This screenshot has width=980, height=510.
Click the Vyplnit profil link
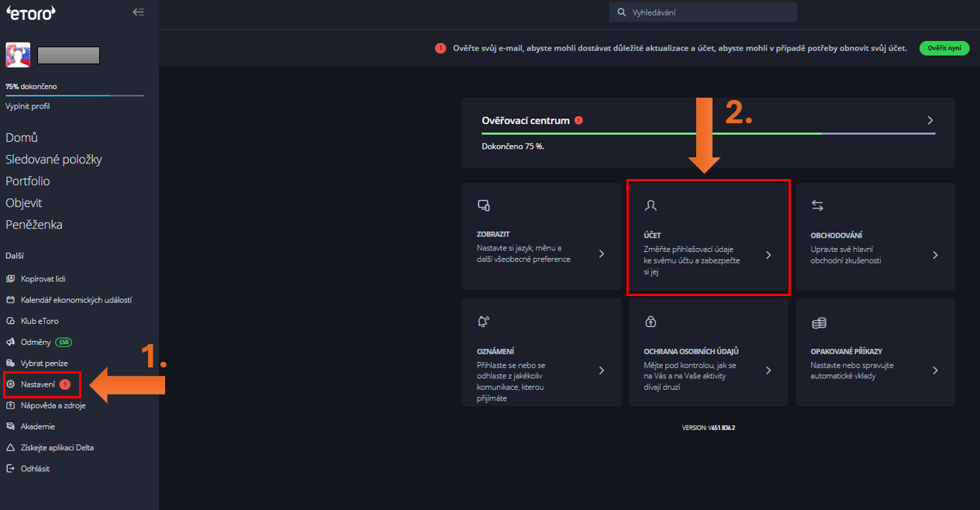point(27,106)
